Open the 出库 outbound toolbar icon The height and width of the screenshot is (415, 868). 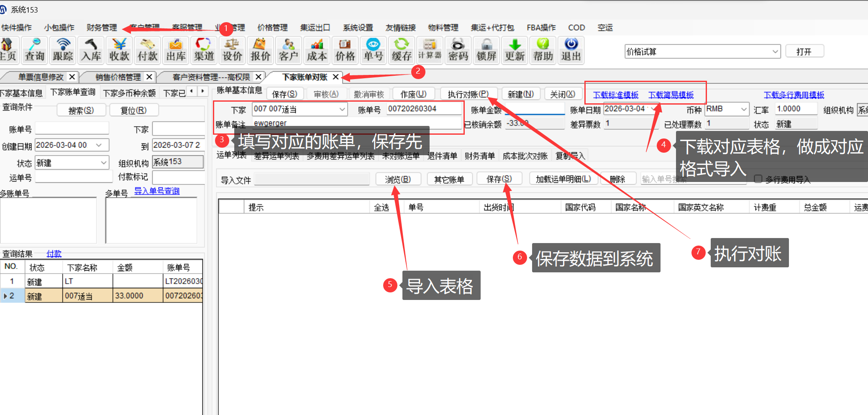pyautogui.click(x=176, y=50)
